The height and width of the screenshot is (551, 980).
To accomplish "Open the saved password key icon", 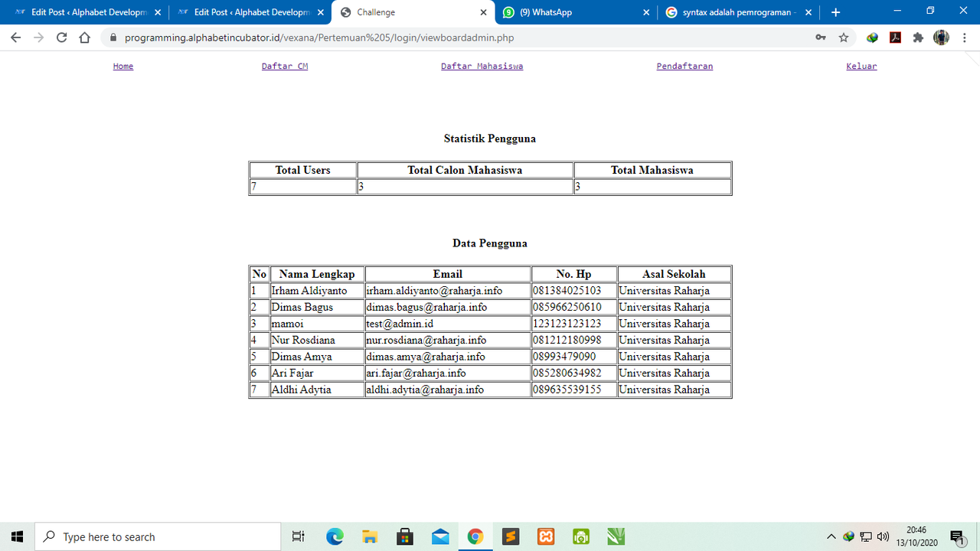I will point(821,37).
